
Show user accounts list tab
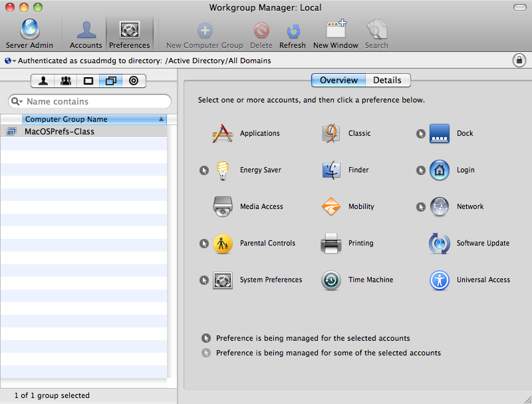(43, 81)
